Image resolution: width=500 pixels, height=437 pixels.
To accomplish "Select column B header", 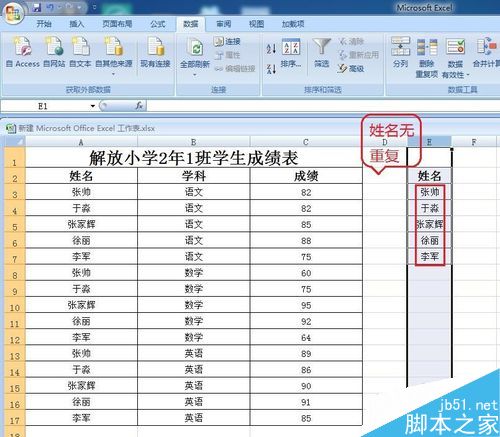I will [x=194, y=142].
